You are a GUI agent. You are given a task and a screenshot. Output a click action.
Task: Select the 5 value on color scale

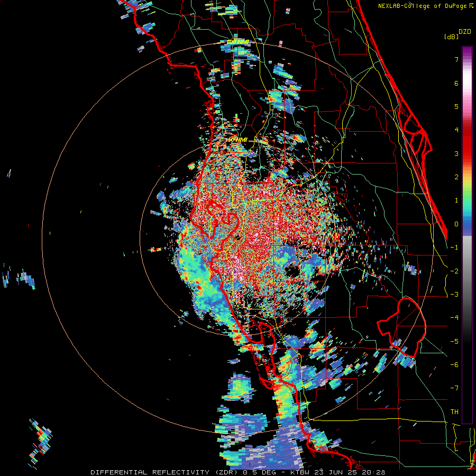(x=456, y=106)
